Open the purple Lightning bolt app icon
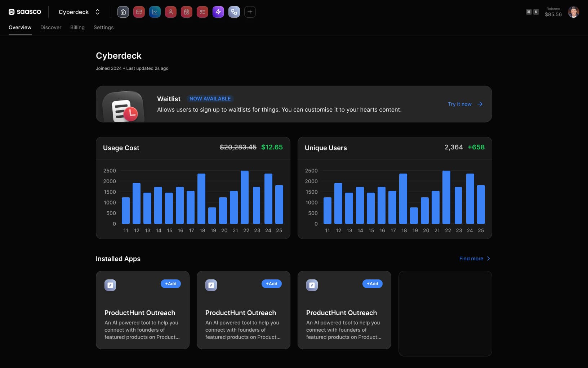588x368 pixels. coord(218,12)
